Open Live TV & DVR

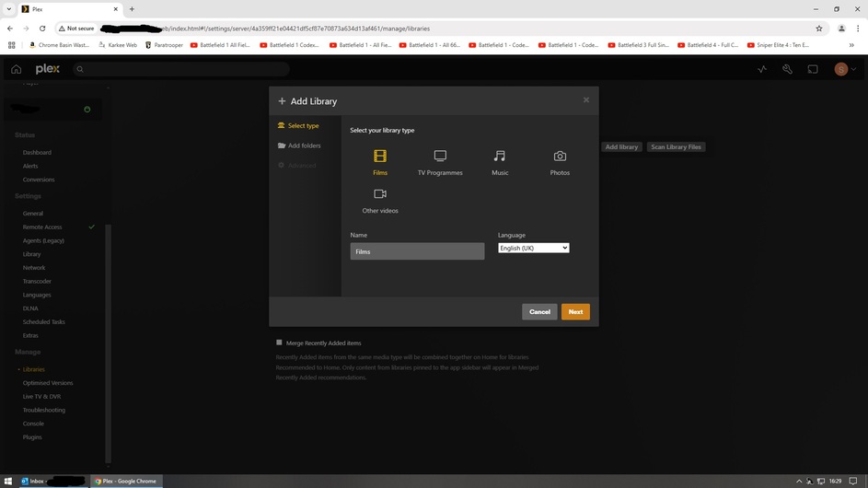[41, 397]
